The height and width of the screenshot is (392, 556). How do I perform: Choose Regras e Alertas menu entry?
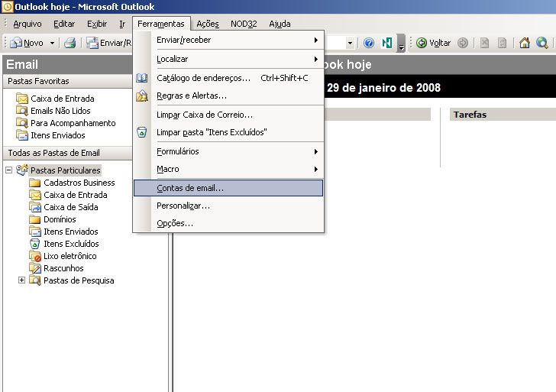click(228, 96)
